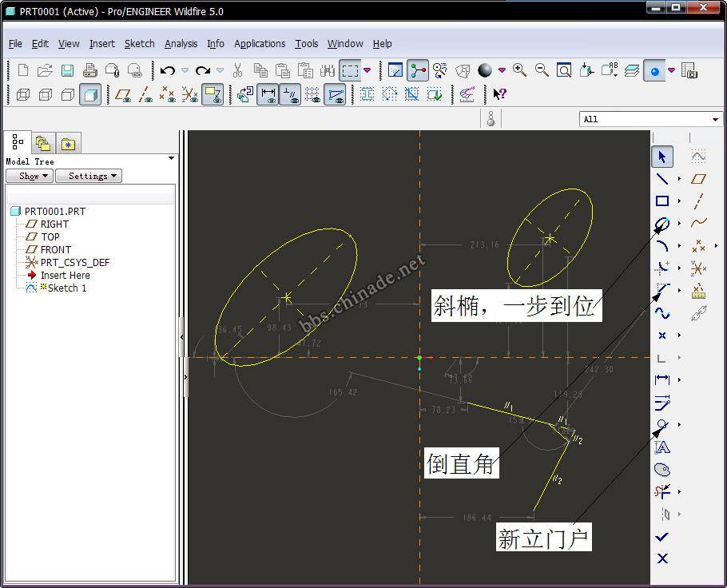727x588 pixels.
Task: Click the blue checkmark to finish sketch
Action: coord(662,537)
